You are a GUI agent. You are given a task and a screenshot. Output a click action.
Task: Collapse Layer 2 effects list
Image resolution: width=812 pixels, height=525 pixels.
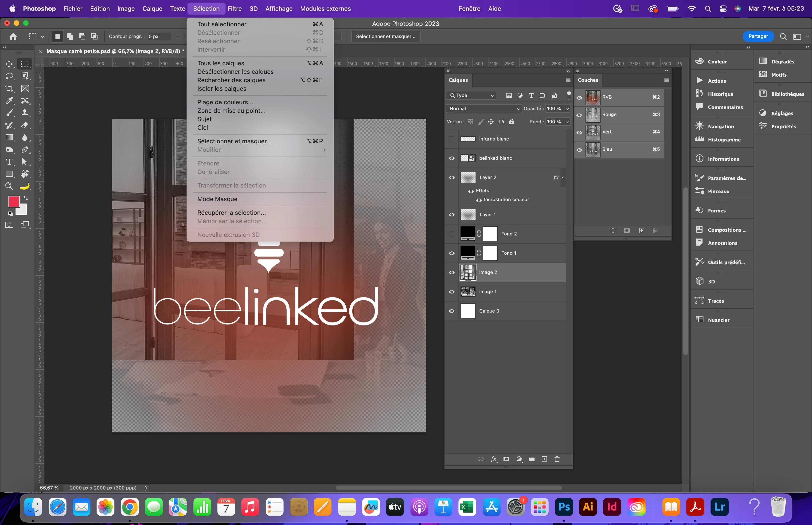pos(563,177)
